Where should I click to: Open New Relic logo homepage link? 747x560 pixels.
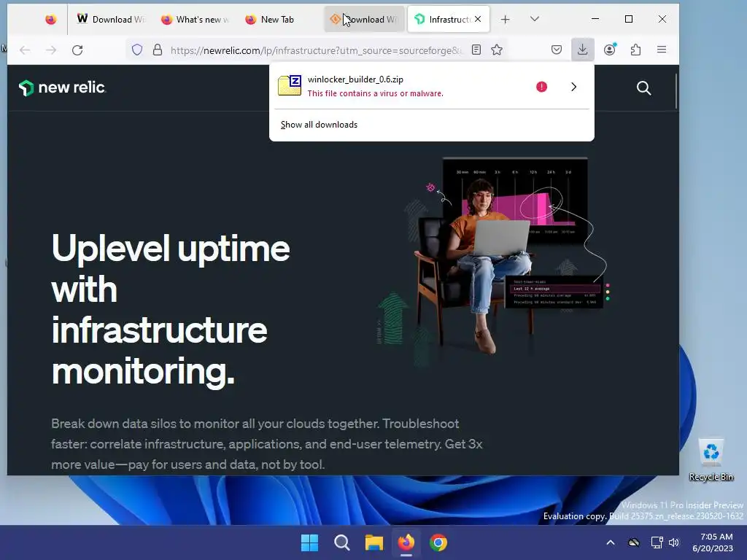click(62, 87)
